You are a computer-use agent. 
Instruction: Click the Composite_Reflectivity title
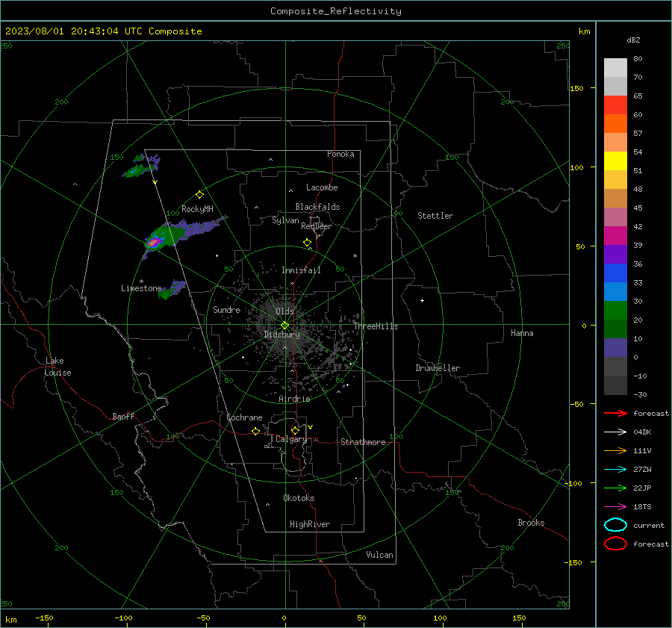click(336, 11)
